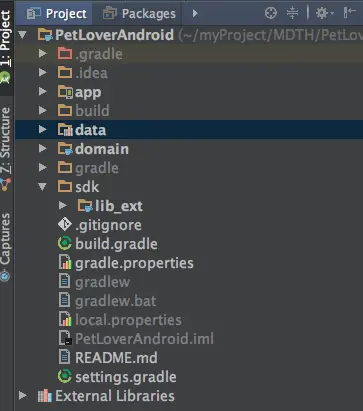The height and width of the screenshot is (411, 363).
Task: Click the PetLoverAndroid project folder icon
Action: click(45, 35)
